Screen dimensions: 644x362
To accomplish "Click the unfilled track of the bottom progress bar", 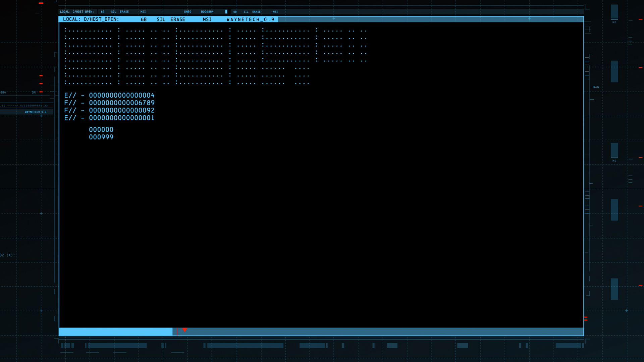I will [x=378, y=332].
